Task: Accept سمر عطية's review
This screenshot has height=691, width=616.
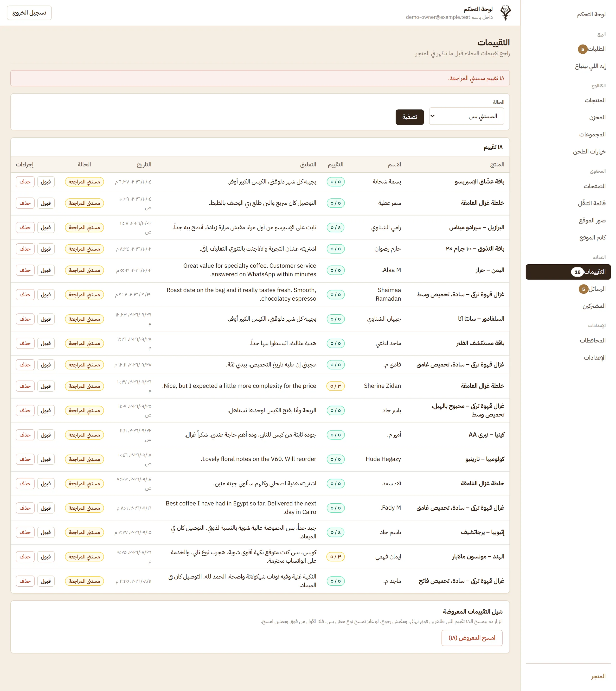Action: point(46,203)
